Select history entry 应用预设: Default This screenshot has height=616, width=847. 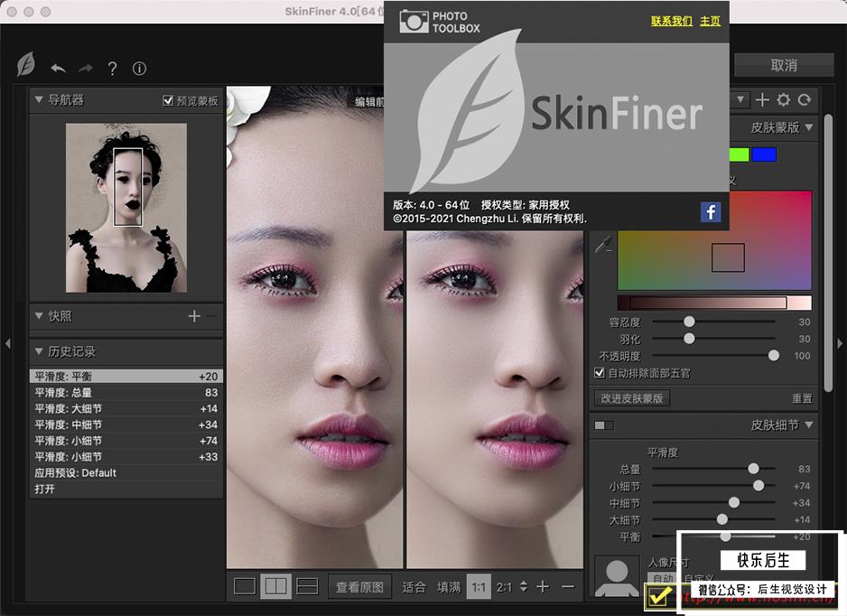[126, 472]
